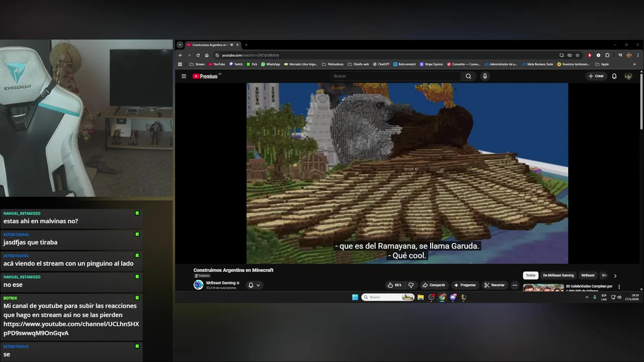Open League of Legends taskbar icon
The width and height of the screenshot is (644, 362).
(463, 297)
